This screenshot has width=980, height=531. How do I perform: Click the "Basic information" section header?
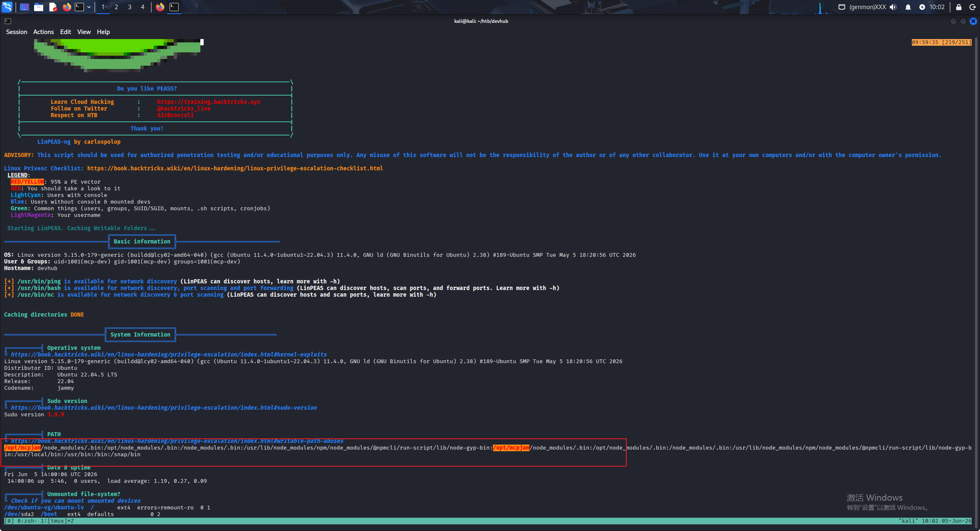click(x=142, y=241)
